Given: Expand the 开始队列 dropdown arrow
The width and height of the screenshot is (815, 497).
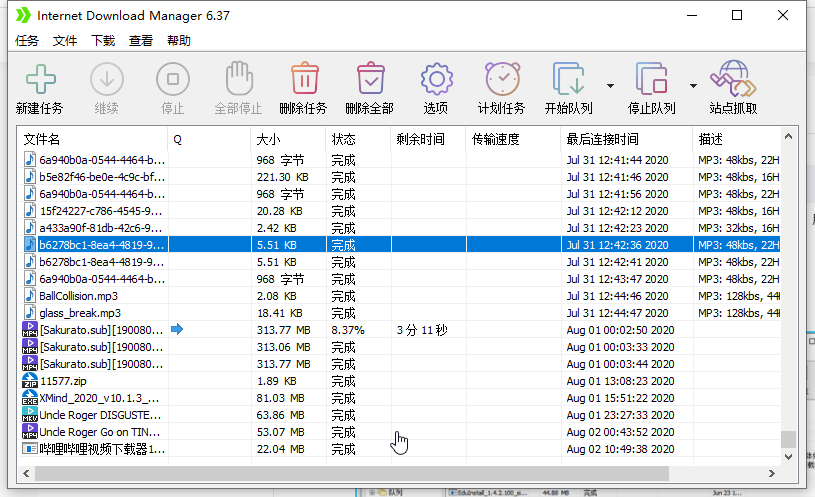Looking at the screenshot, I should pos(610,86).
